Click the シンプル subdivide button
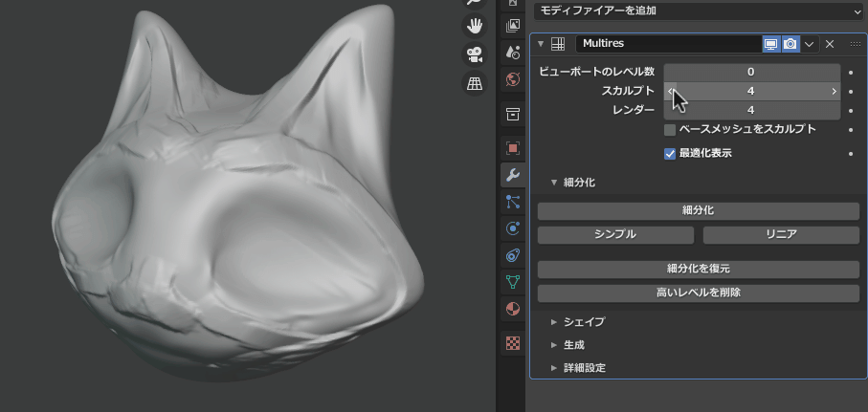 tap(615, 234)
